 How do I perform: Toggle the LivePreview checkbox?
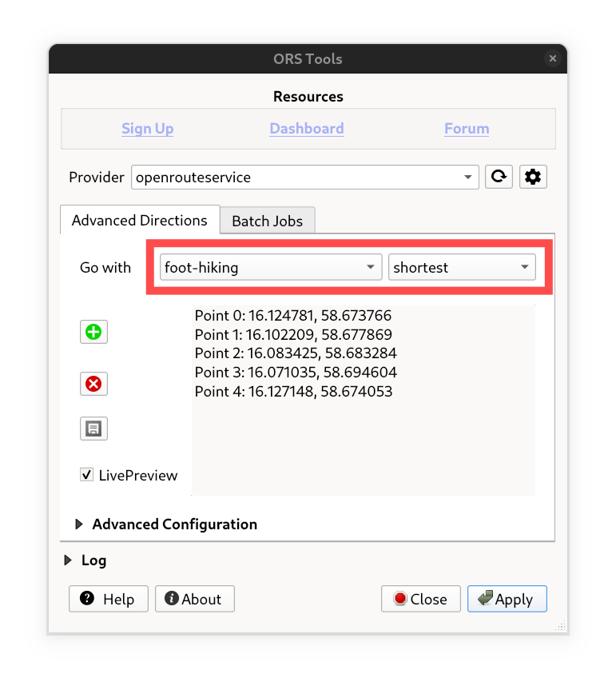(87, 475)
